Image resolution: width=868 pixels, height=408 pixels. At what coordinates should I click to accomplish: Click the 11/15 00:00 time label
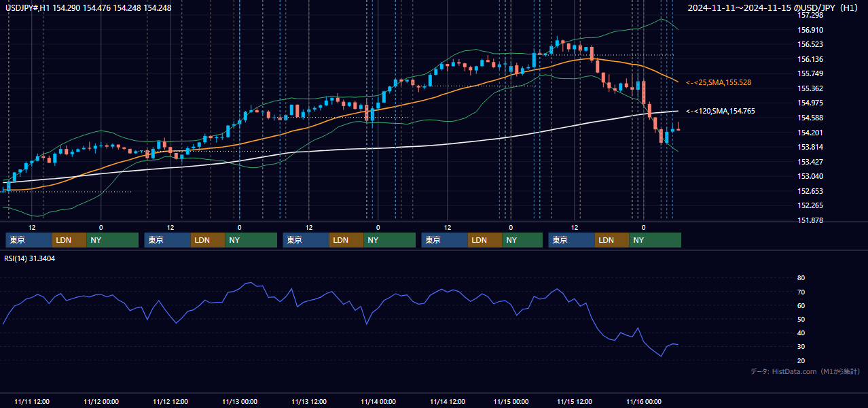(511, 401)
